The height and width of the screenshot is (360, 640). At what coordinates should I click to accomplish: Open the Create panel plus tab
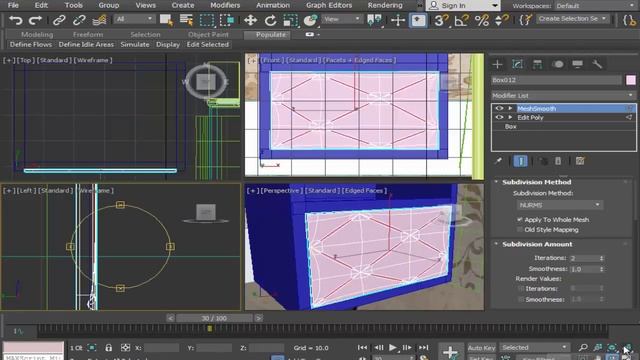(497, 64)
